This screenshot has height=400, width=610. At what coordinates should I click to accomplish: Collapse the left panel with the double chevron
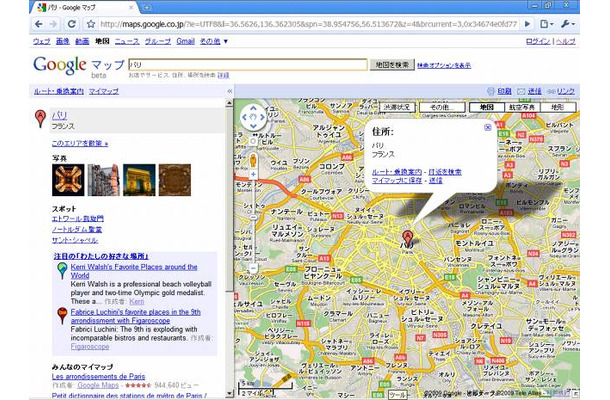[230, 91]
